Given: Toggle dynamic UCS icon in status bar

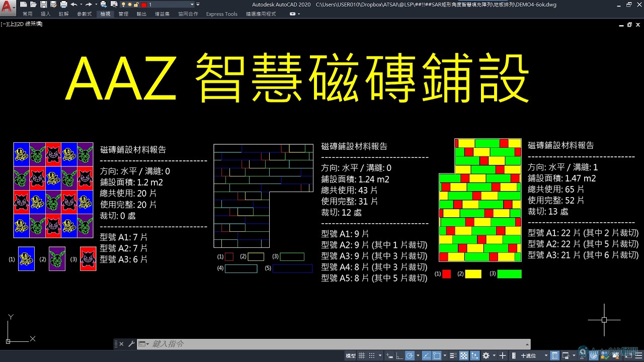Looking at the screenshot, I should tap(474, 355).
